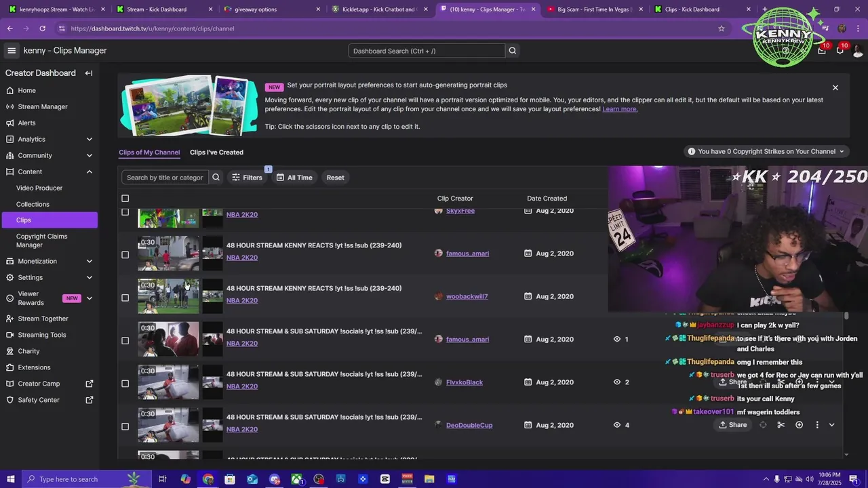Open Xbox app on the taskbar
868x488 pixels.
(296, 479)
